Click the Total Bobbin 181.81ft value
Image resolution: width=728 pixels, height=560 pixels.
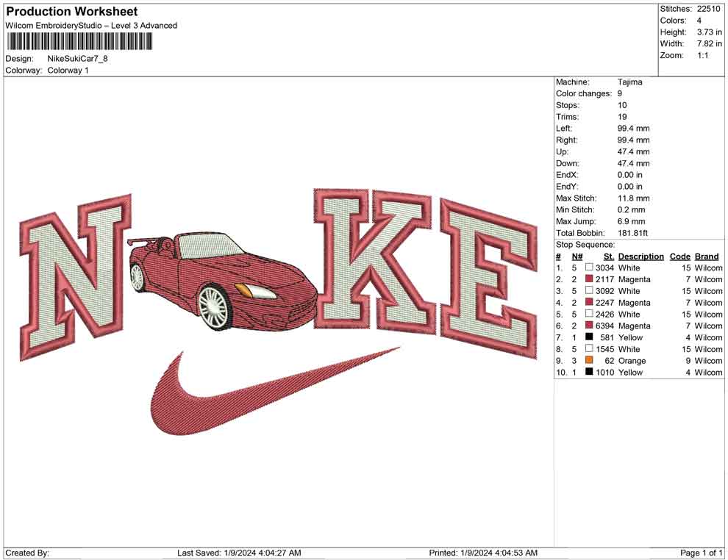click(x=633, y=232)
